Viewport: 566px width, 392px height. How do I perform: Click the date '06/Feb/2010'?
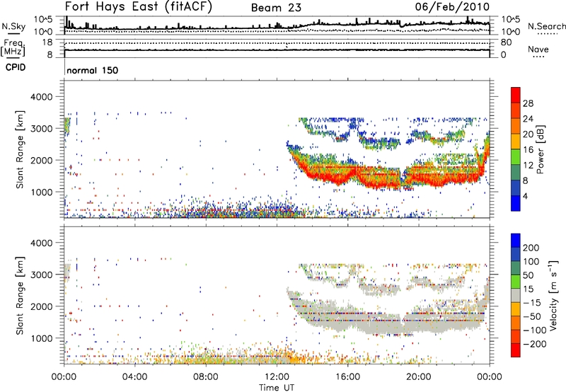pos(452,6)
